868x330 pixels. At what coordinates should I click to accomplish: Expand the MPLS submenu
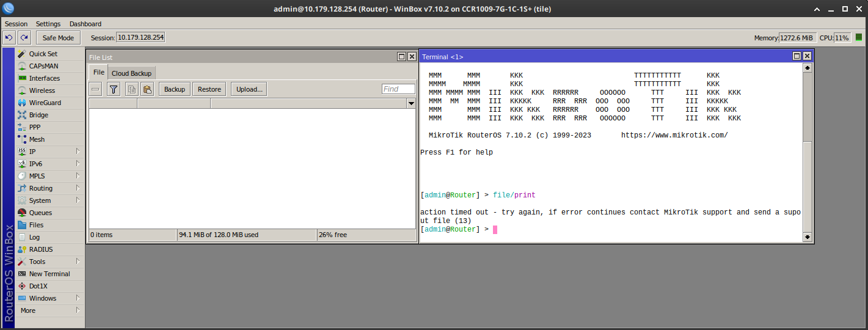pos(78,176)
